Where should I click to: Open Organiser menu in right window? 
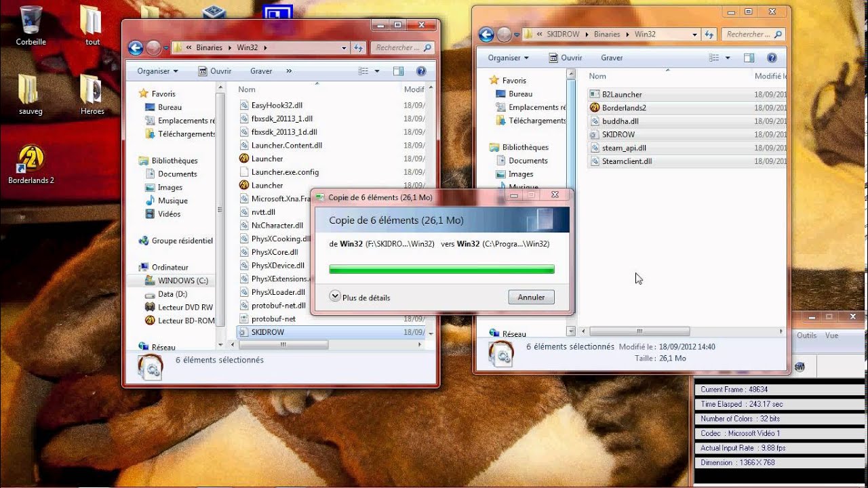coord(508,58)
